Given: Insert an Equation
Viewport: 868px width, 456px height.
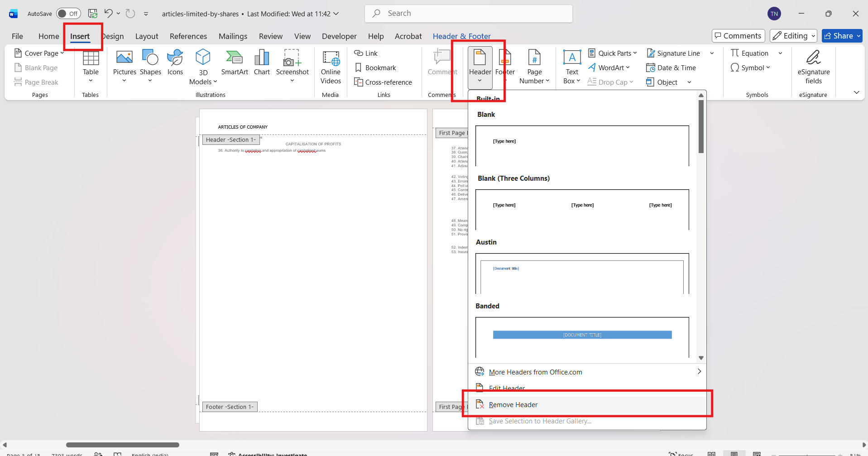Looking at the screenshot, I should pyautogui.click(x=749, y=53).
